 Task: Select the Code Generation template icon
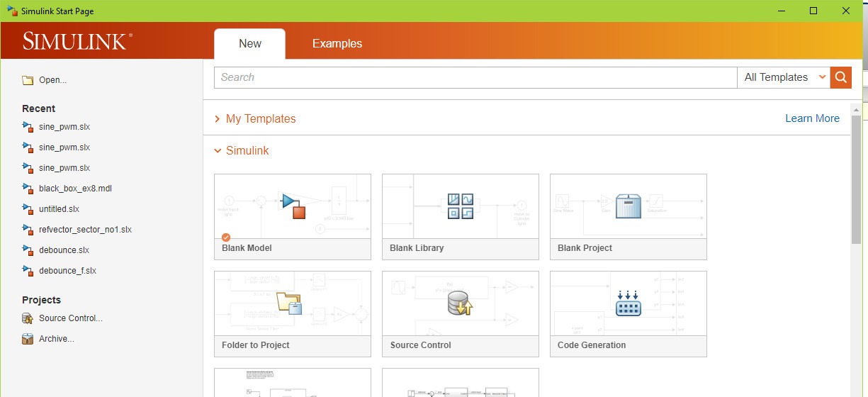coord(628,303)
